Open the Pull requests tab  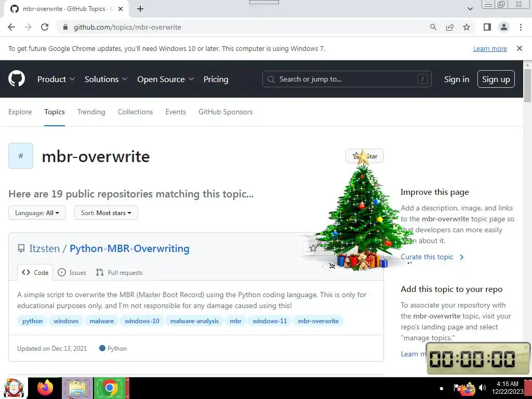coord(119,272)
